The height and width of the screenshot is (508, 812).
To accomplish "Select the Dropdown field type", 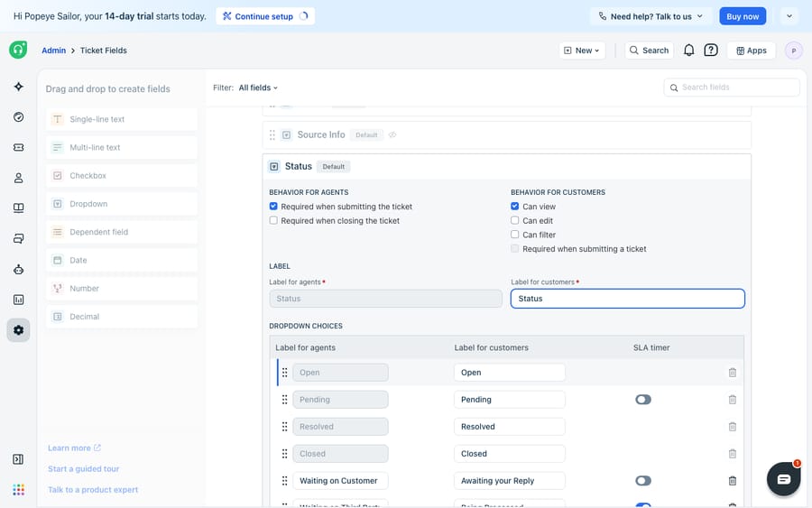I will pyautogui.click(x=122, y=204).
